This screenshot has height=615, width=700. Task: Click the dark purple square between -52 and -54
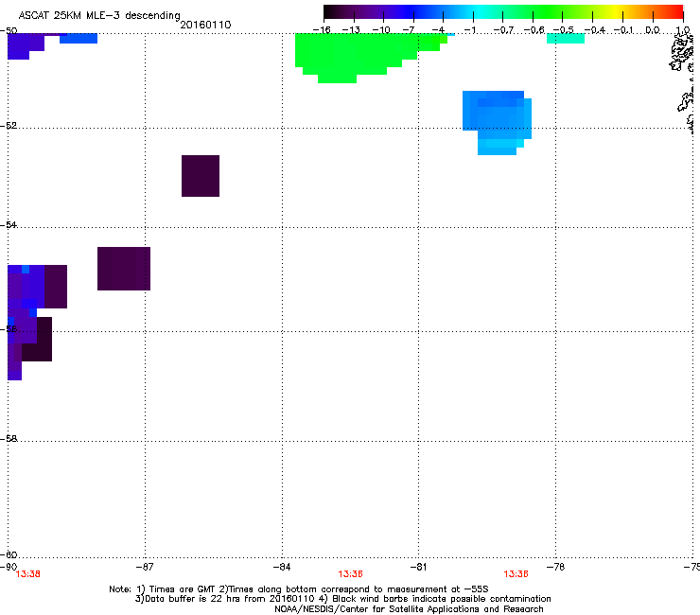201,176
